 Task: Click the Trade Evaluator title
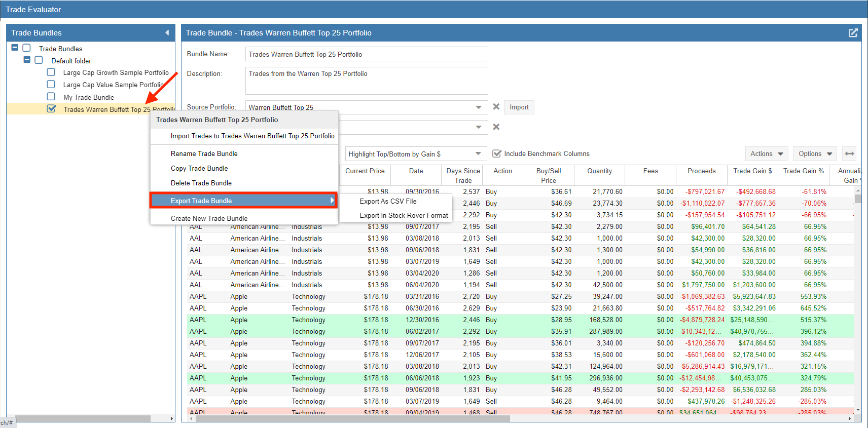coord(33,9)
